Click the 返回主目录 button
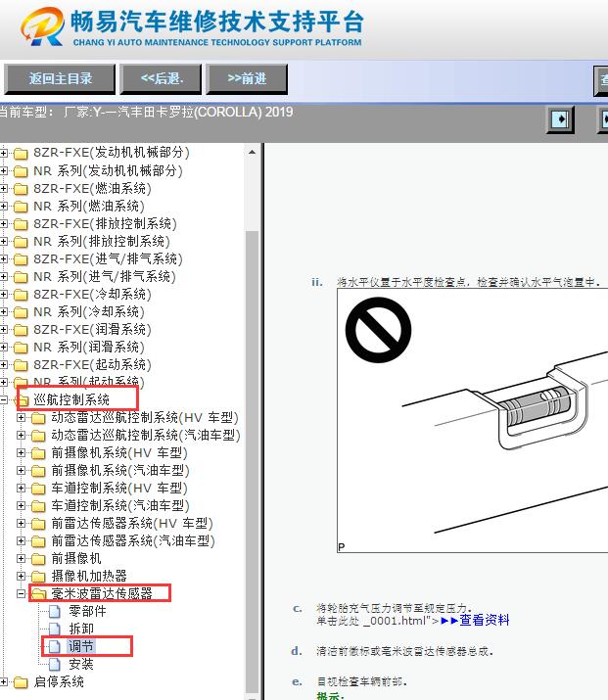 coord(60,79)
